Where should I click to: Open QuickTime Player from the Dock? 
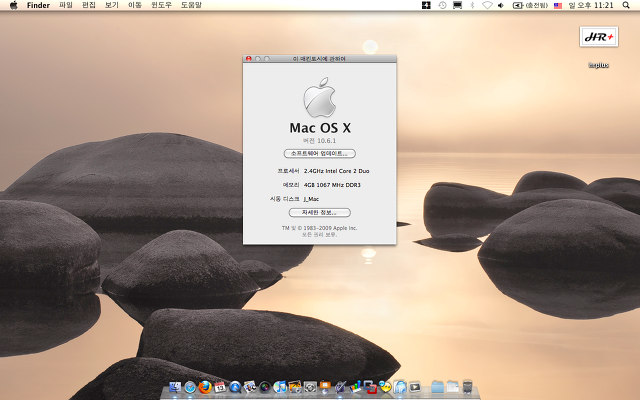pyautogui.click(x=235, y=387)
